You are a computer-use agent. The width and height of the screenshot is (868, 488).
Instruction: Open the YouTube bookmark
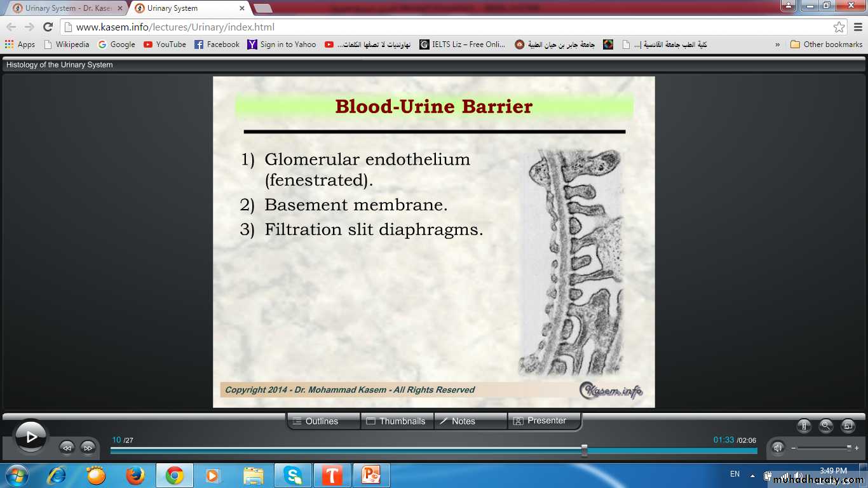pyautogui.click(x=165, y=44)
